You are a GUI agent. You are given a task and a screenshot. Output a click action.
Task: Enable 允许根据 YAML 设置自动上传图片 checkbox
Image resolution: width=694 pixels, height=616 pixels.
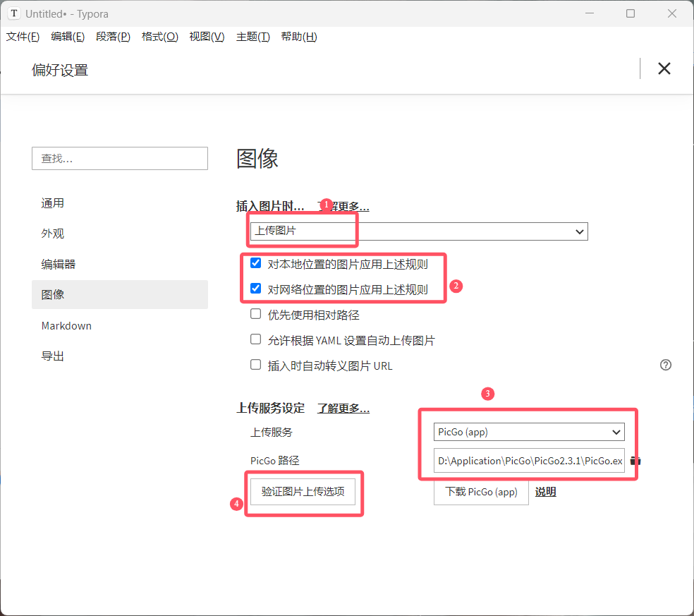pyautogui.click(x=255, y=339)
